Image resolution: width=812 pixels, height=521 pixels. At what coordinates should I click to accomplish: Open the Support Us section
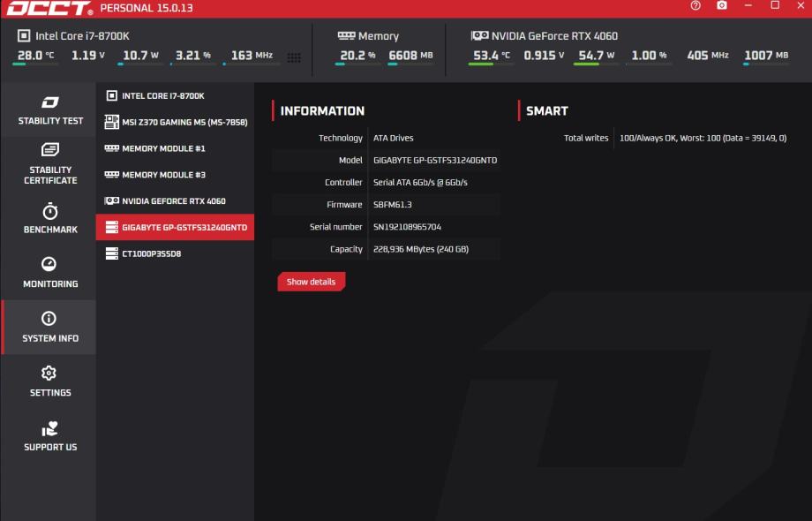click(x=49, y=435)
